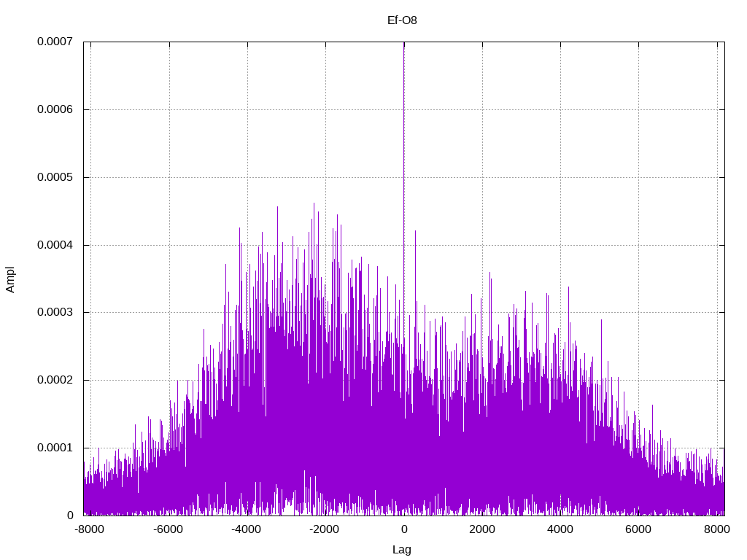Click the y-axis tick label 0.0003

click(55, 312)
